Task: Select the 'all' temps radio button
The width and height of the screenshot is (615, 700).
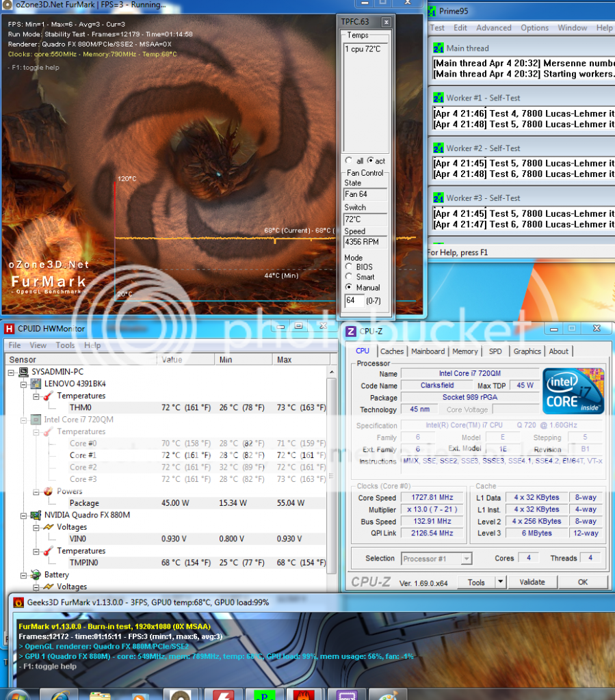Action: pos(349,161)
